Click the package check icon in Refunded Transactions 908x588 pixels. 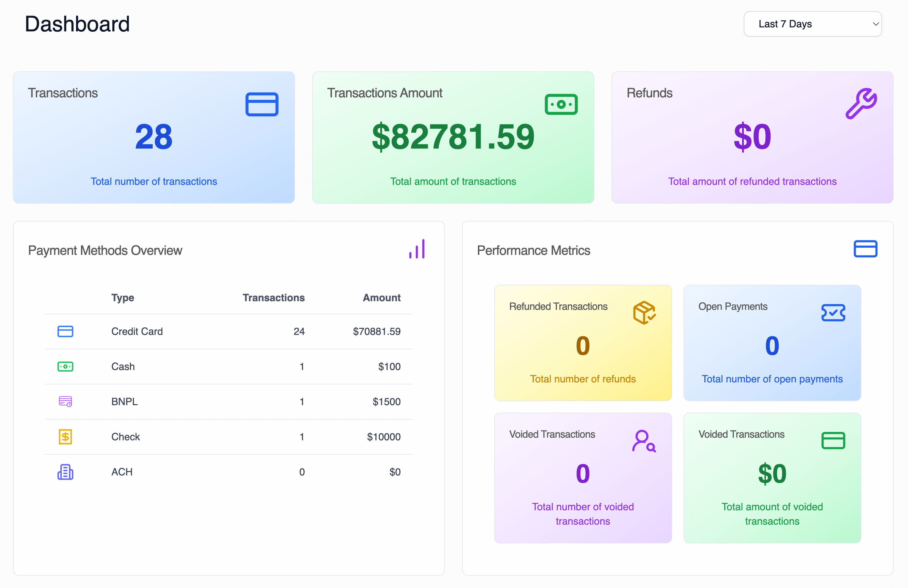pyautogui.click(x=644, y=313)
